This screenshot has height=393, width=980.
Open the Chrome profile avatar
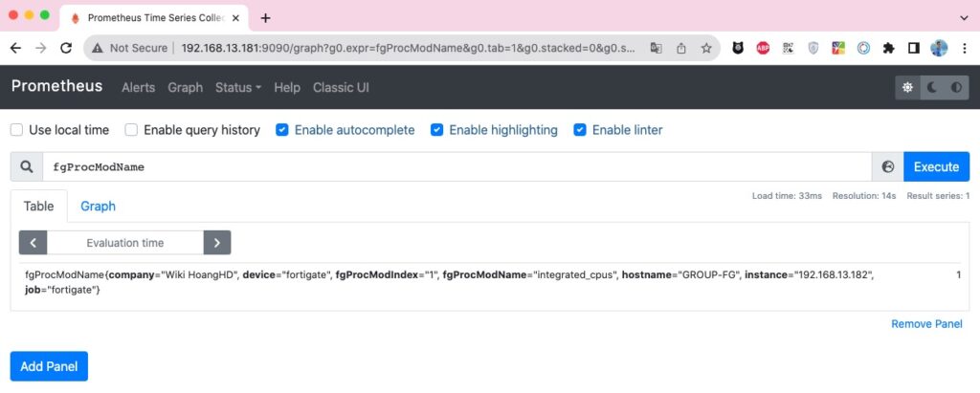click(x=939, y=48)
